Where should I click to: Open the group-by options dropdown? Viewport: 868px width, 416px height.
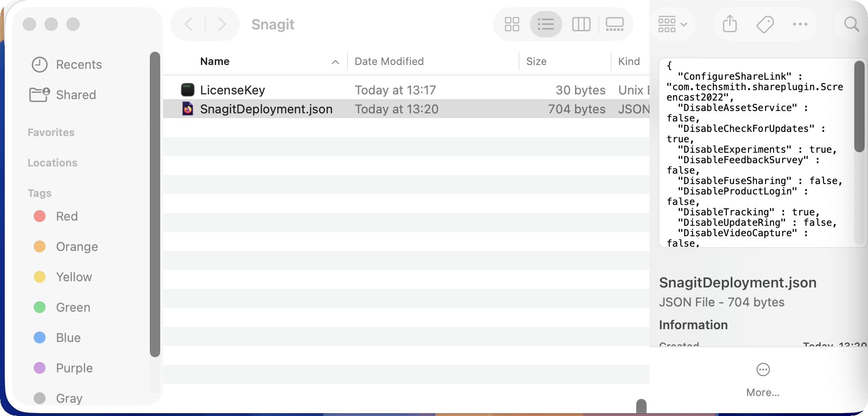(x=673, y=24)
